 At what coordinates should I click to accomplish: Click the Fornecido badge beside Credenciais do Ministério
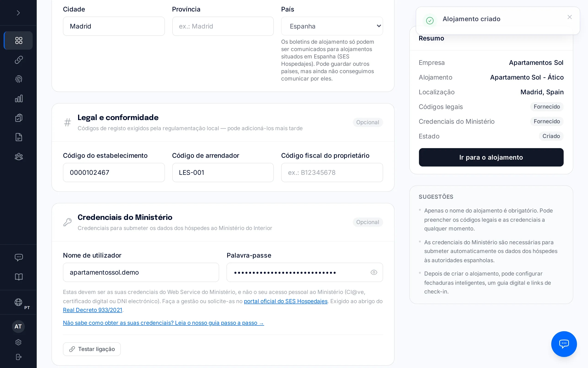(547, 121)
